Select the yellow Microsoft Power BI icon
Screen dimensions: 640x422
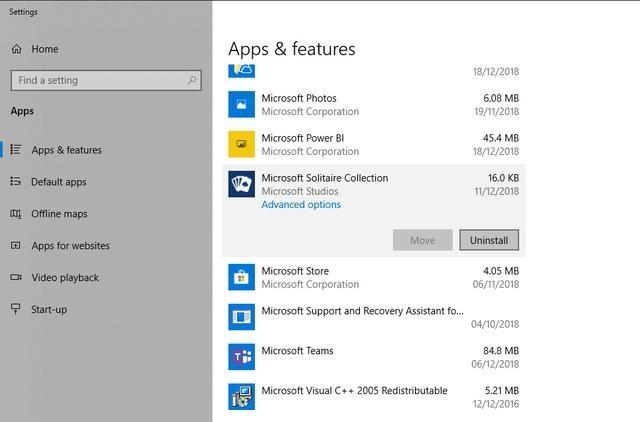(242, 144)
